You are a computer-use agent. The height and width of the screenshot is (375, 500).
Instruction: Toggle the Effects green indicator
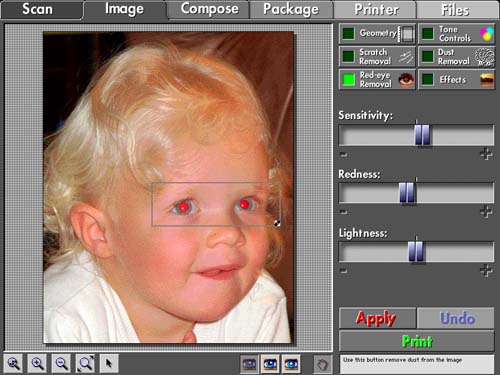[428, 80]
